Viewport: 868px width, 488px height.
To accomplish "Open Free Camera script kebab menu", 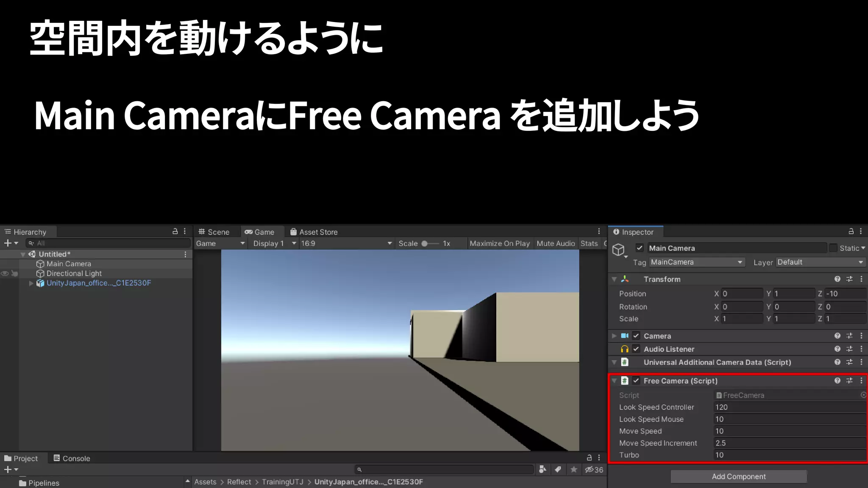I will tap(861, 381).
